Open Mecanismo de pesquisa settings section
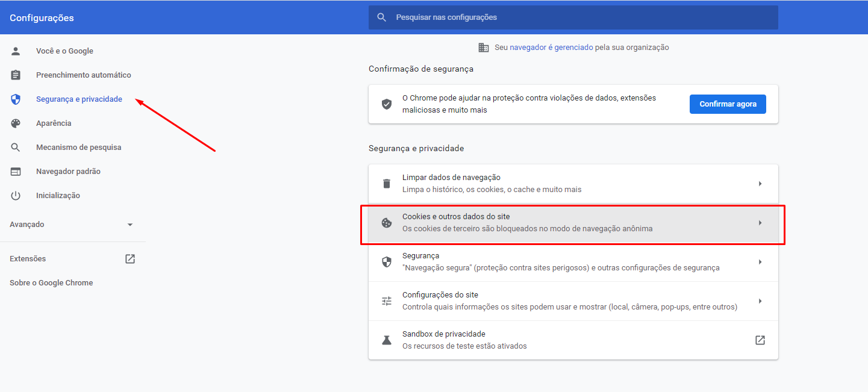 pos(78,148)
